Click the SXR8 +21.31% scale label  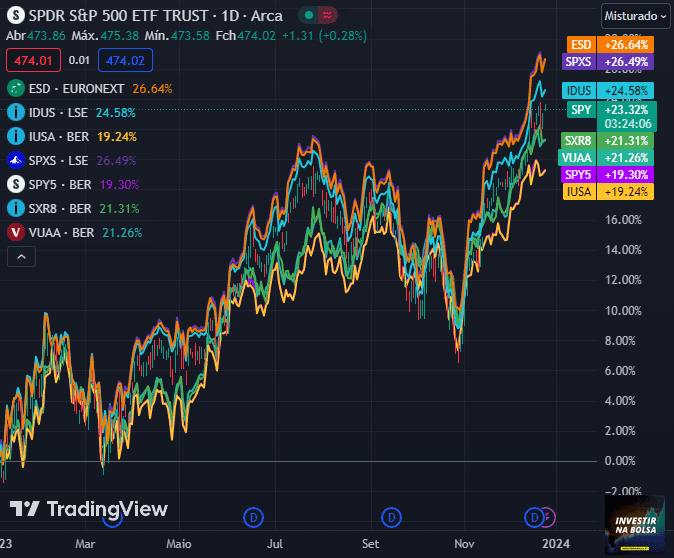coord(607,141)
